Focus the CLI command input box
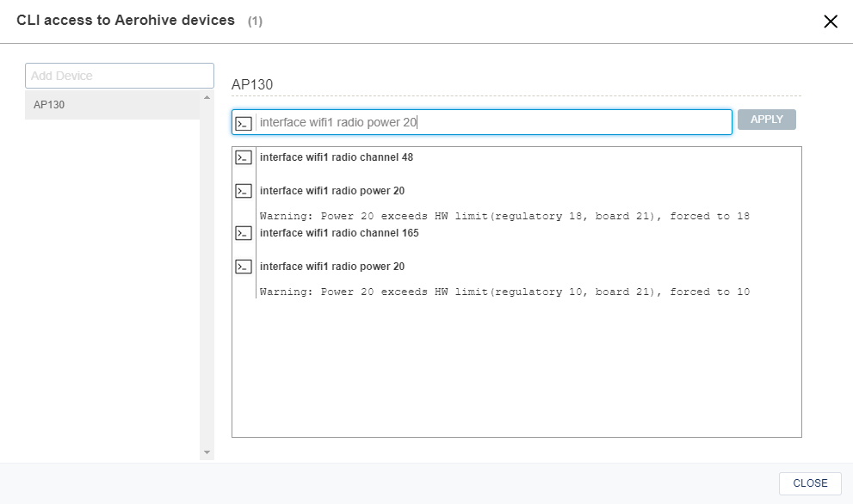The image size is (853, 504). coord(491,122)
